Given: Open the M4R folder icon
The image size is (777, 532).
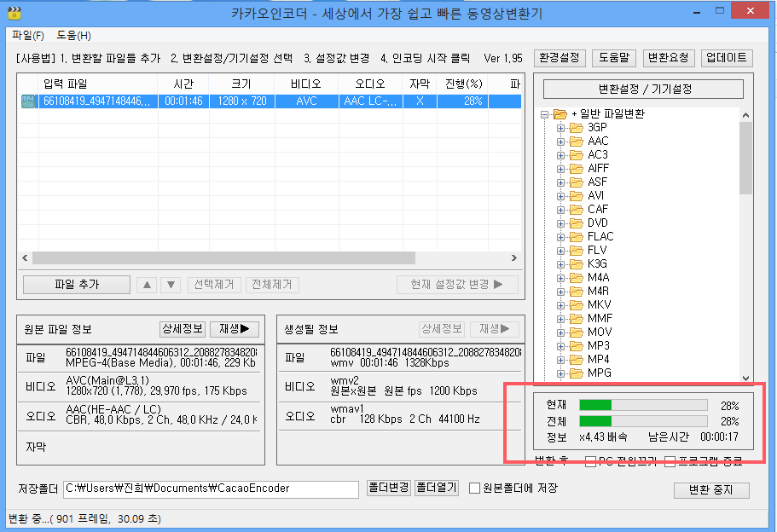Looking at the screenshot, I should [x=576, y=292].
